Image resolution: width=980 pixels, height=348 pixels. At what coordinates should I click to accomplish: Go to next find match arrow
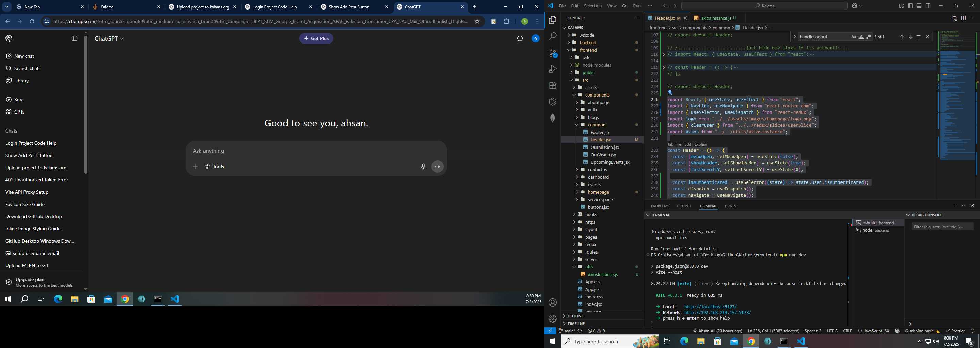pos(910,37)
